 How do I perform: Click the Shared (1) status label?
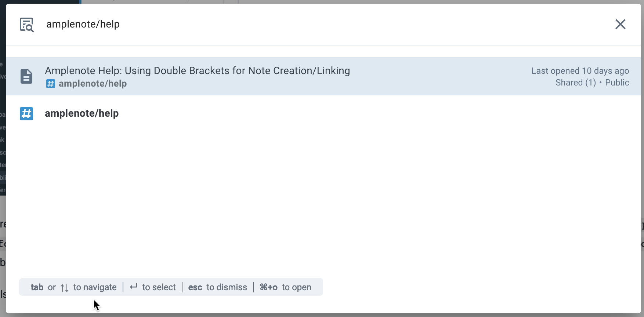(x=575, y=83)
